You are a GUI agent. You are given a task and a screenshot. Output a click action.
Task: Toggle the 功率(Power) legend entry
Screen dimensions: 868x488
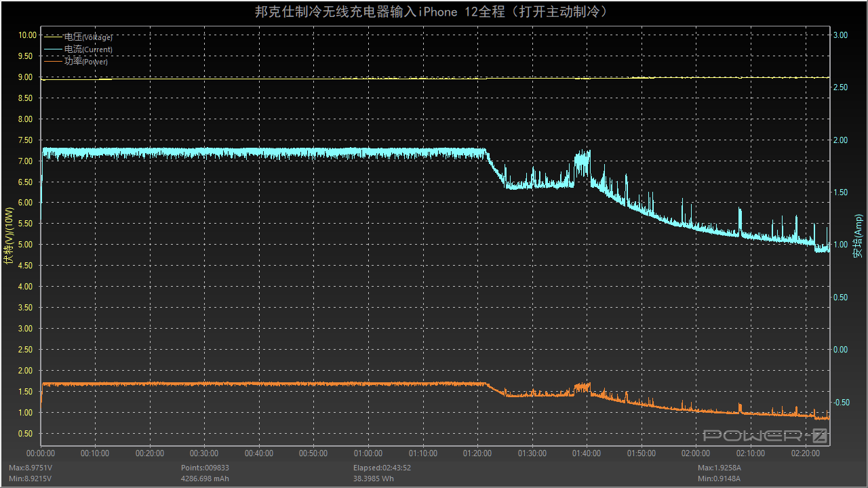point(86,62)
